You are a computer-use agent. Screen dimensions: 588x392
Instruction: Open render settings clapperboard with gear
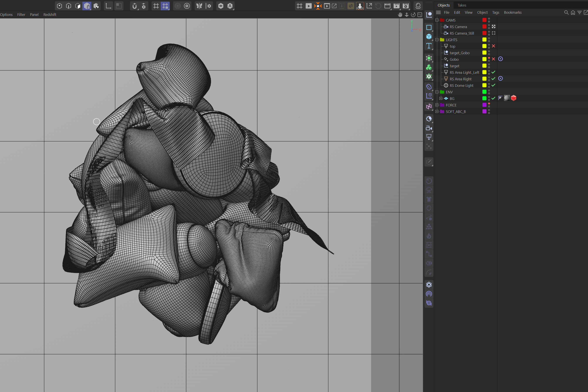[406, 6]
